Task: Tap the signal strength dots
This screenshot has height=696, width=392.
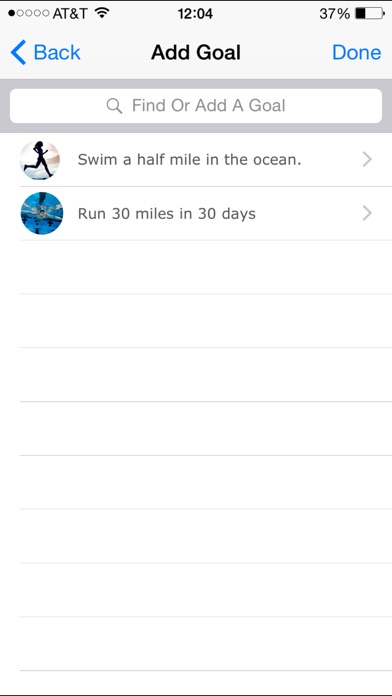Action: click(28, 13)
